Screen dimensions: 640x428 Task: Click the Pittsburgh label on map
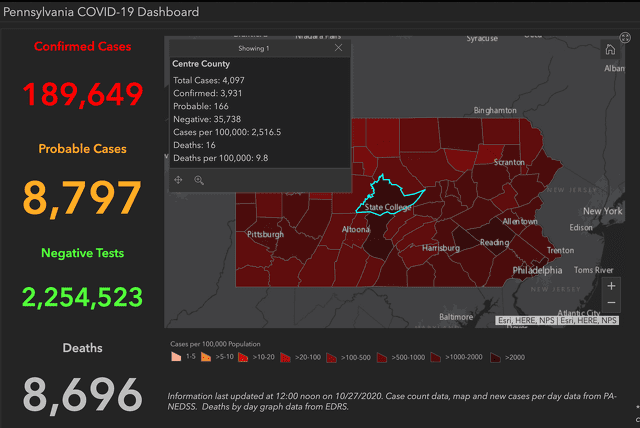click(x=266, y=234)
